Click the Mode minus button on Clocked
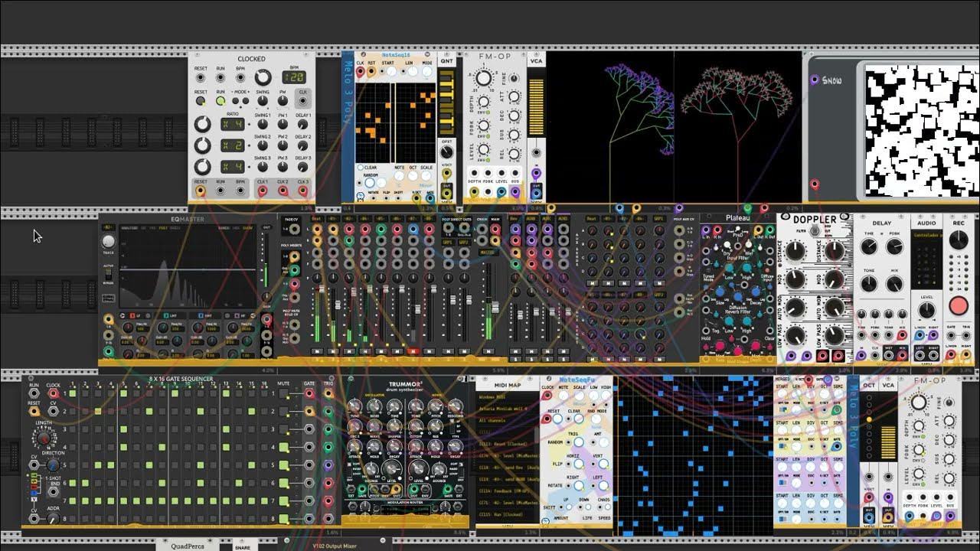 coord(237,101)
